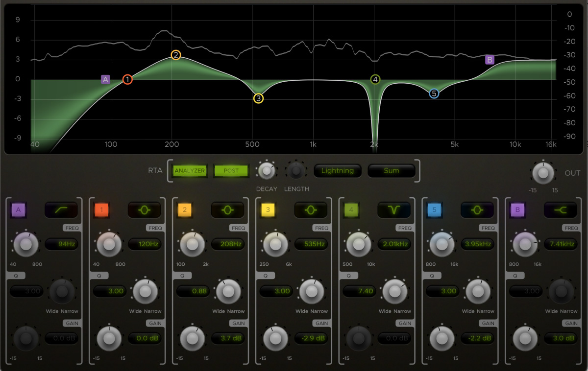Viewport: 588px width, 371px height.
Task: Click band 4 Q knob
Action: point(395,291)
